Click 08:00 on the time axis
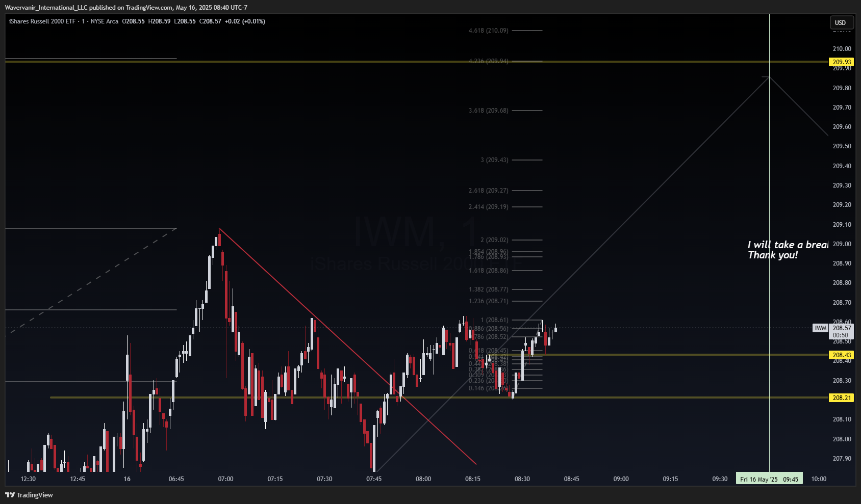 point(423,479)
